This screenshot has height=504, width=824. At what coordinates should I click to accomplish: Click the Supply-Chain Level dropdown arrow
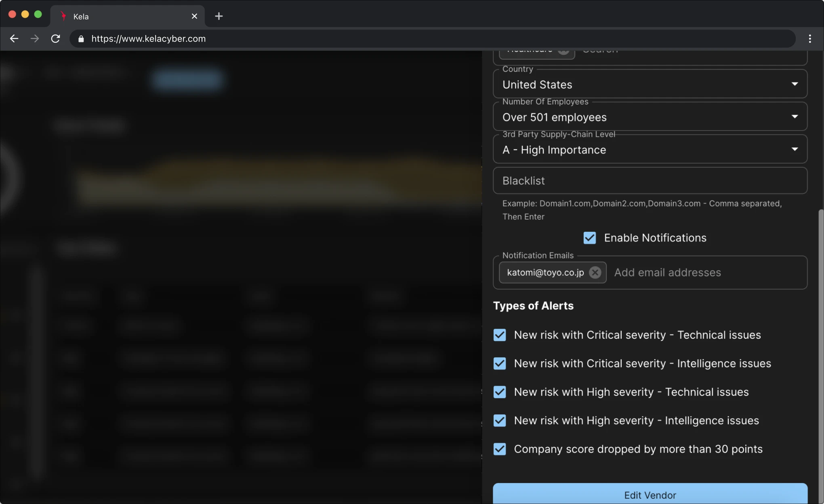click(x=795, y=149)
